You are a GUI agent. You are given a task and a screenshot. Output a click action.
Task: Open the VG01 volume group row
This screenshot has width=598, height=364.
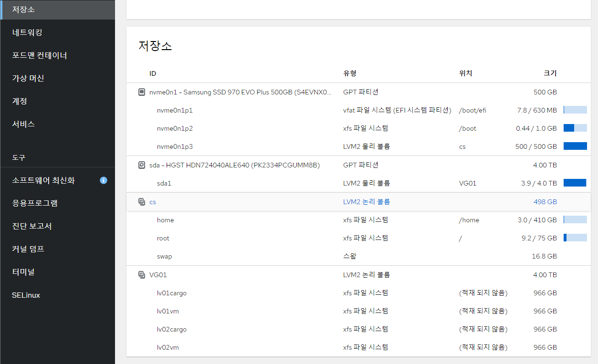[358, 275]
